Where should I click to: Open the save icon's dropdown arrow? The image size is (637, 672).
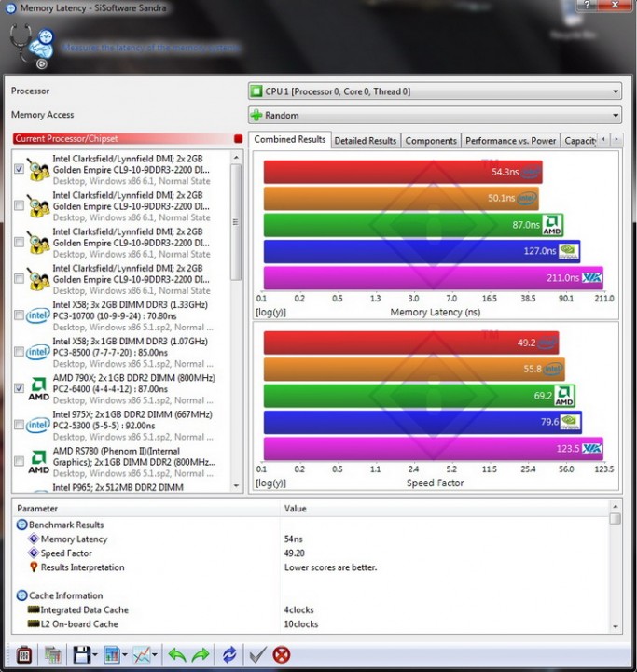pyautogui.click(x=95, y=655)
